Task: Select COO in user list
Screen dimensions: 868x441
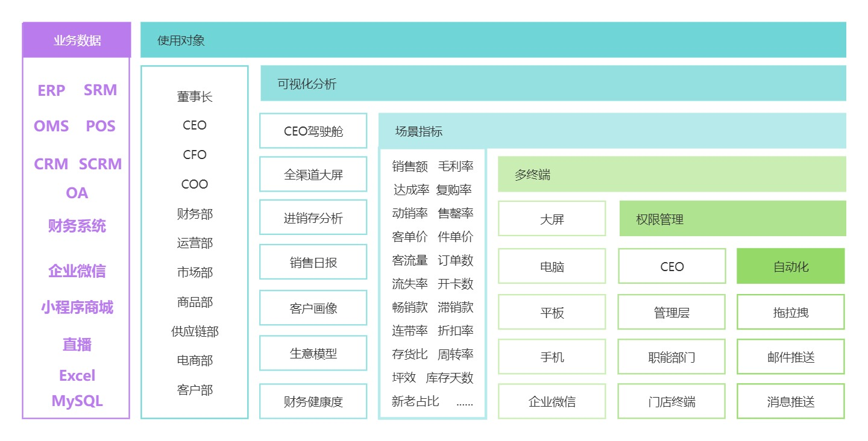Action: coord(195,184)
